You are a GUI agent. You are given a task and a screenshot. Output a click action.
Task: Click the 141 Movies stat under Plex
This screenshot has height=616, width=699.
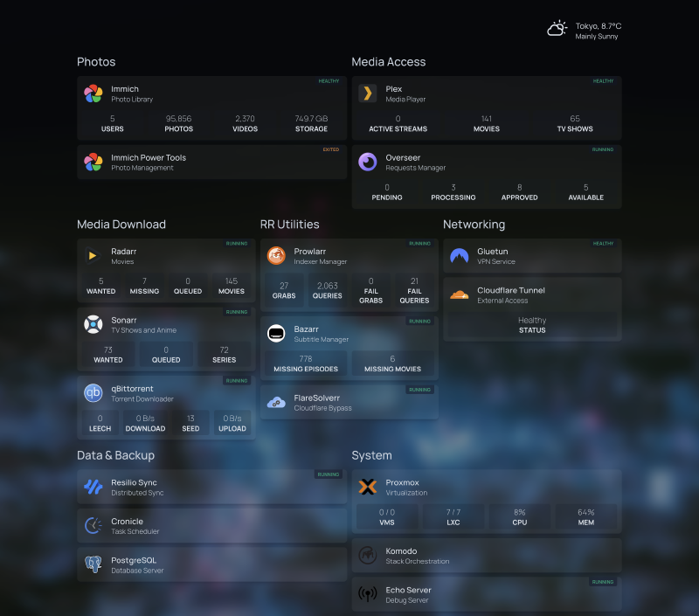pyautogui.click(x=486, y=123)
